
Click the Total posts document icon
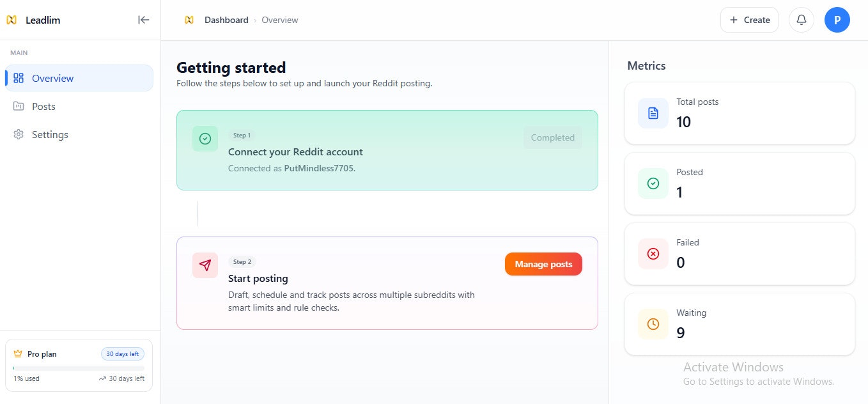pos(653,113)
